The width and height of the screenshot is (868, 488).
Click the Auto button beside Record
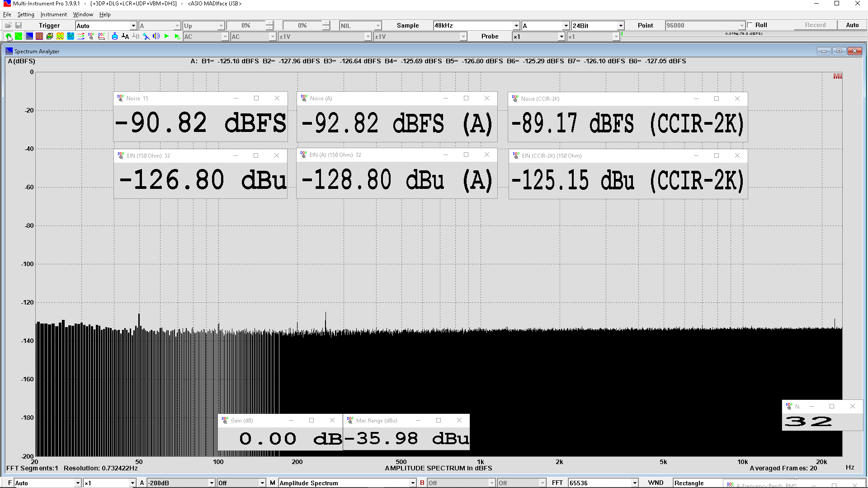pyautogui.click(x=852, y=25)
